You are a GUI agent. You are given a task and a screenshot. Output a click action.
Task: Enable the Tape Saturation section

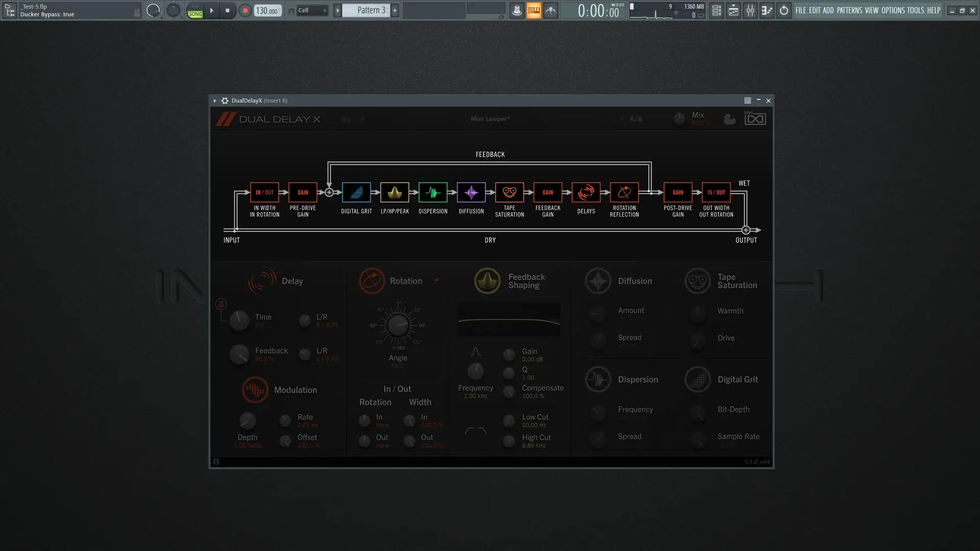click(697, 281)
